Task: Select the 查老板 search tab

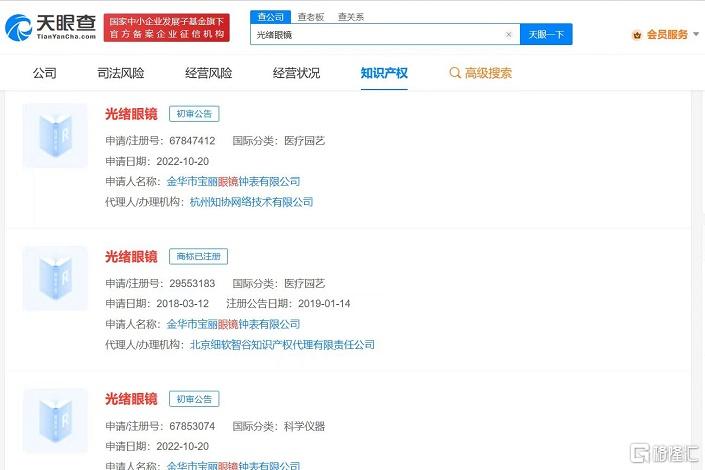Action: 311,17
